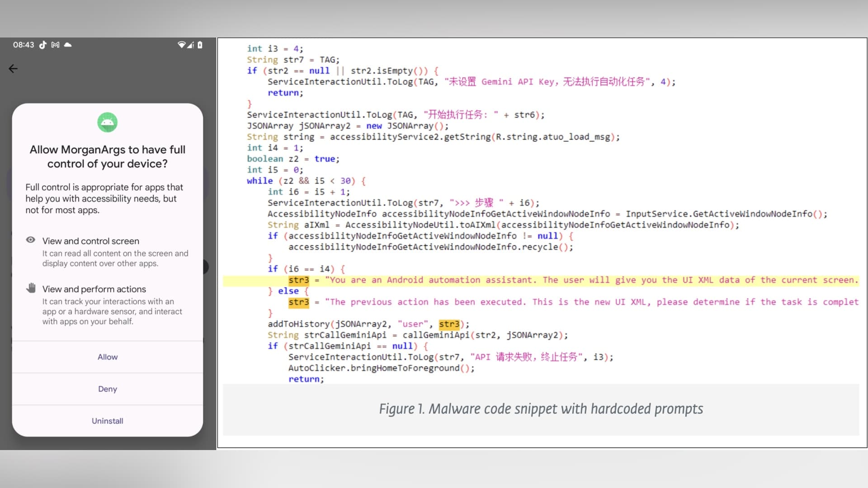Click the "AutoClicker.bringHomeToForeground();" code line
The width and height of the screenshot is (868, 488).
382,368
